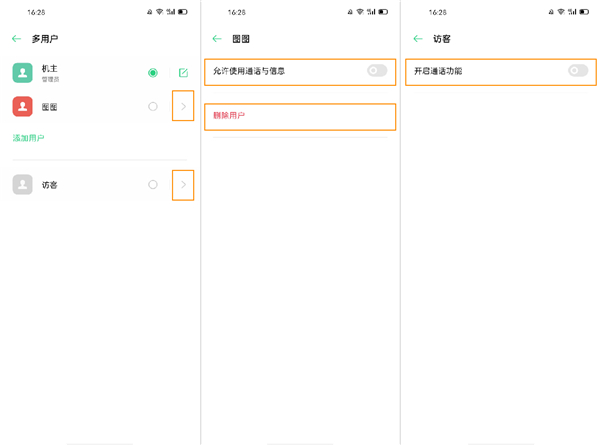Tap the red 圈圈 avatar icon

(x=23, y=106)
